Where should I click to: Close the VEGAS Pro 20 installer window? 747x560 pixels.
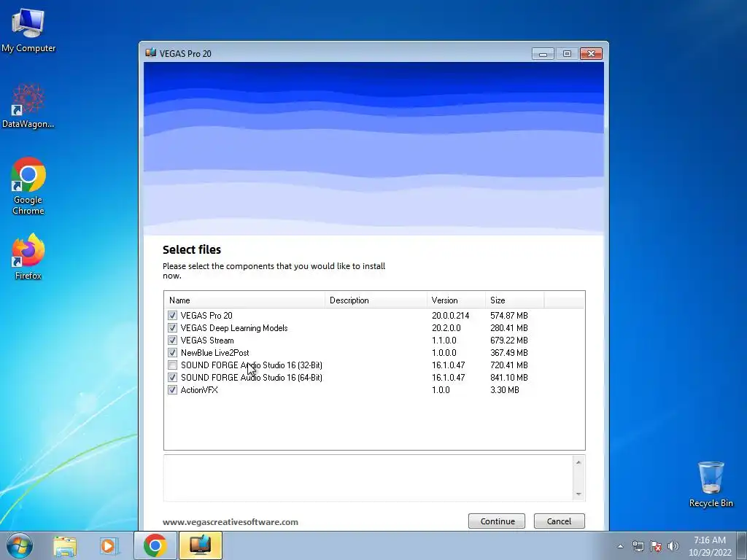point(591,54)
